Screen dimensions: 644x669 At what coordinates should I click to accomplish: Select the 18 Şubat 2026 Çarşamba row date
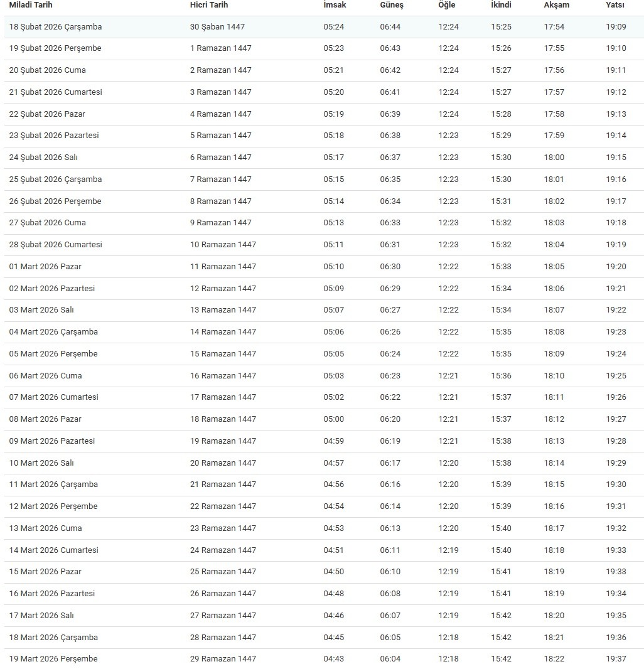click(55, 27)
